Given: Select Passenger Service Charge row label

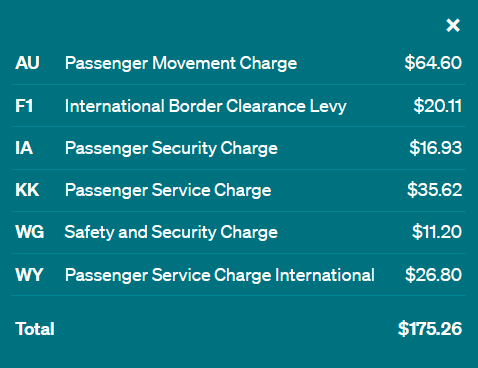Looking at the screenshot, I should click(168, 190).
